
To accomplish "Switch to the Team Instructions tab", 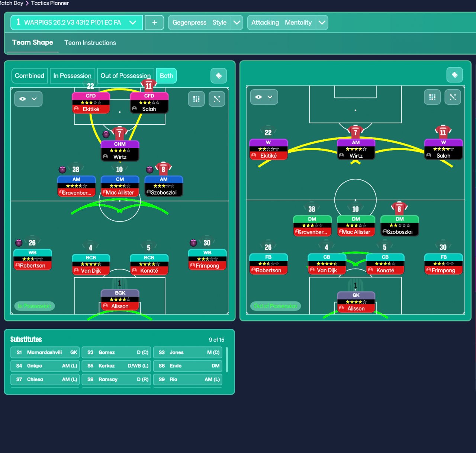I will tap(90, 43).
